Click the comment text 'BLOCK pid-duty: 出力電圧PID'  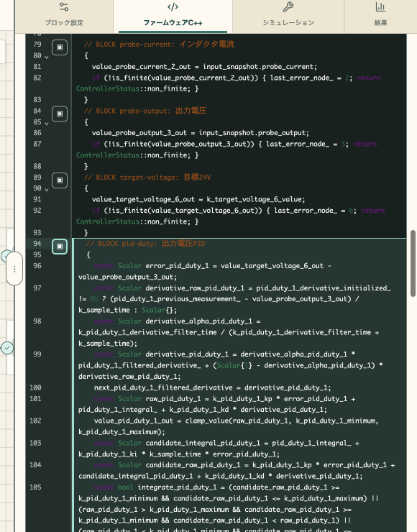tap(151, 244)
